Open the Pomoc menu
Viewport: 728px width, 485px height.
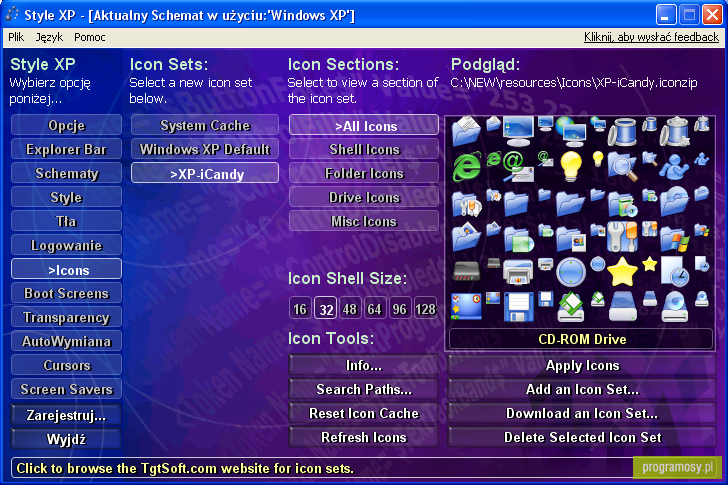pos(90,37)
